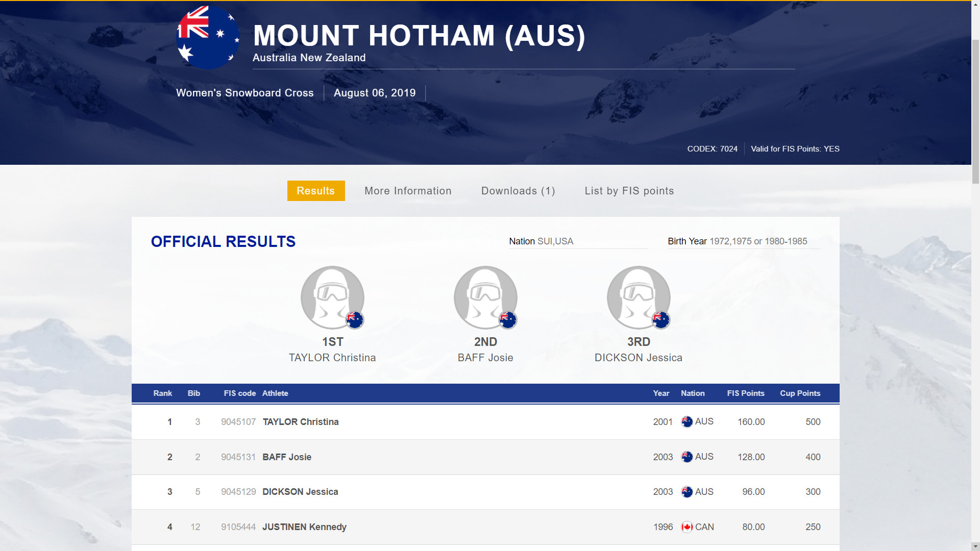Click the Athlete column header
The width and height of the screenshot is (980, 551).
(275, 393)
